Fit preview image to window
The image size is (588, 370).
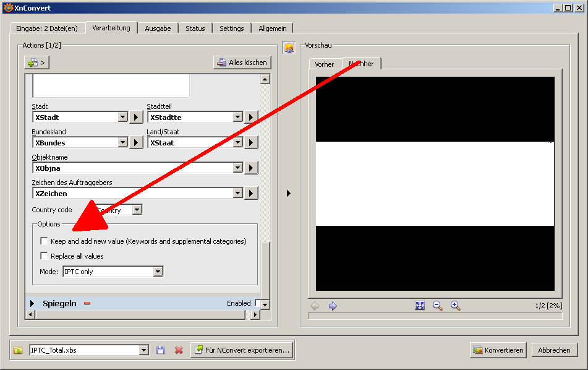[x=420, y=306]
